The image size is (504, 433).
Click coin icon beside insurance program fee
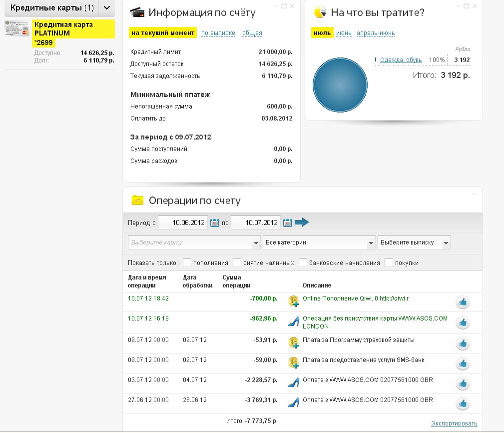294,342
